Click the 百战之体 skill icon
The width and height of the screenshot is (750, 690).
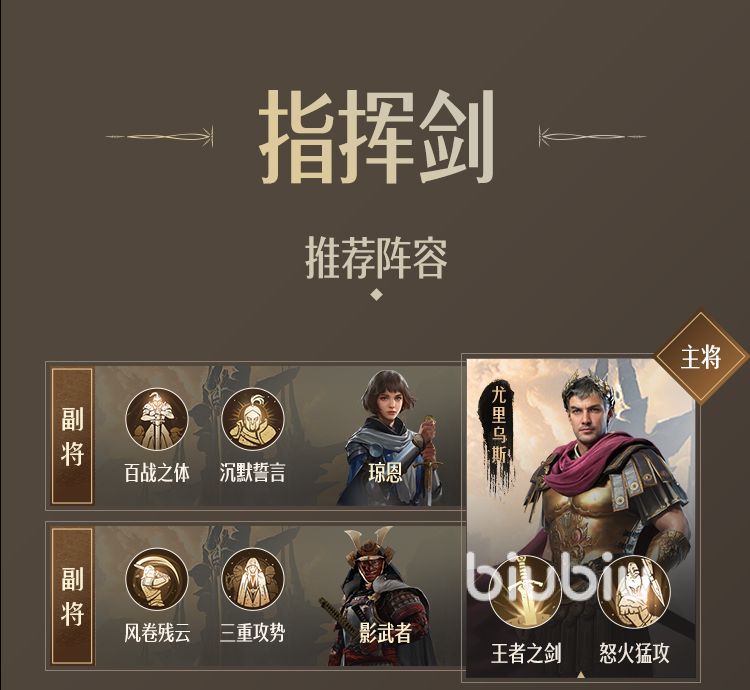[x=157, y=419]
